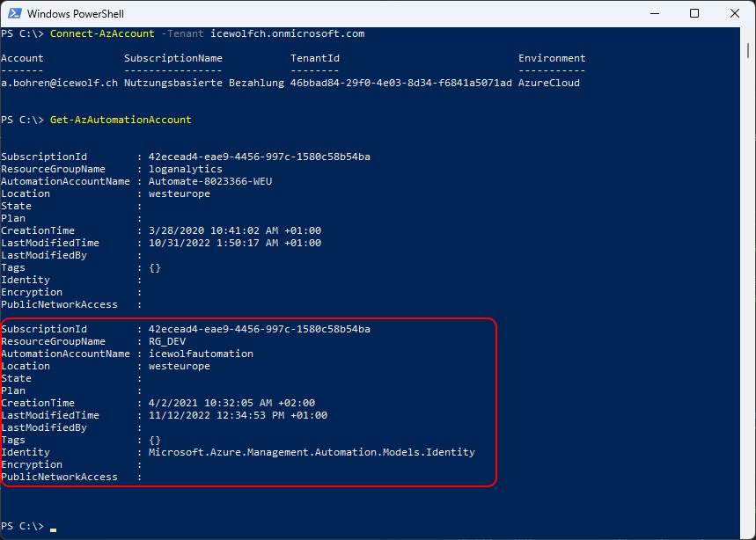This screenshot has height=540, width=756.
Task: Click the Connect-AzAccount command text
Action: 102,33
